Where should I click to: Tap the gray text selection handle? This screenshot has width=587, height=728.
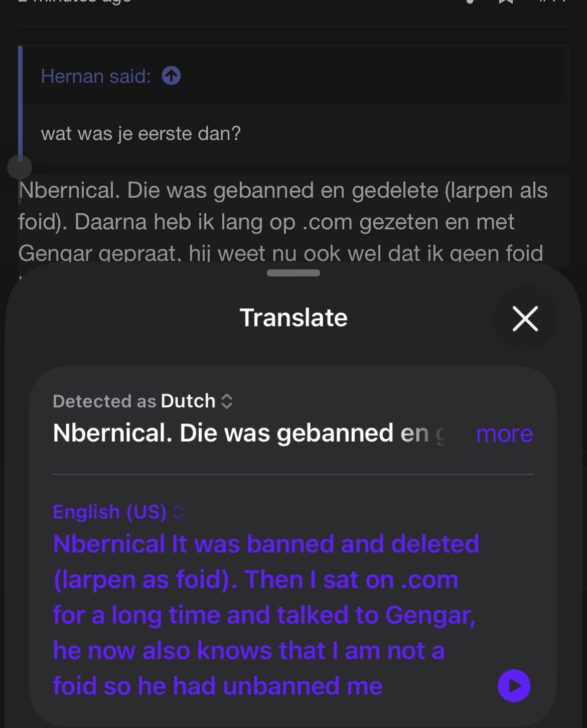point(20,167)
